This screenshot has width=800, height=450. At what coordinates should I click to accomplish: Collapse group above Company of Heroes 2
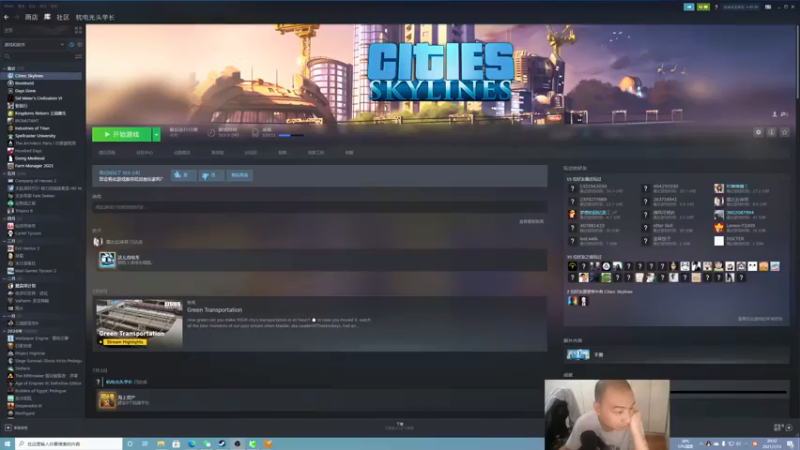point(4,173)
